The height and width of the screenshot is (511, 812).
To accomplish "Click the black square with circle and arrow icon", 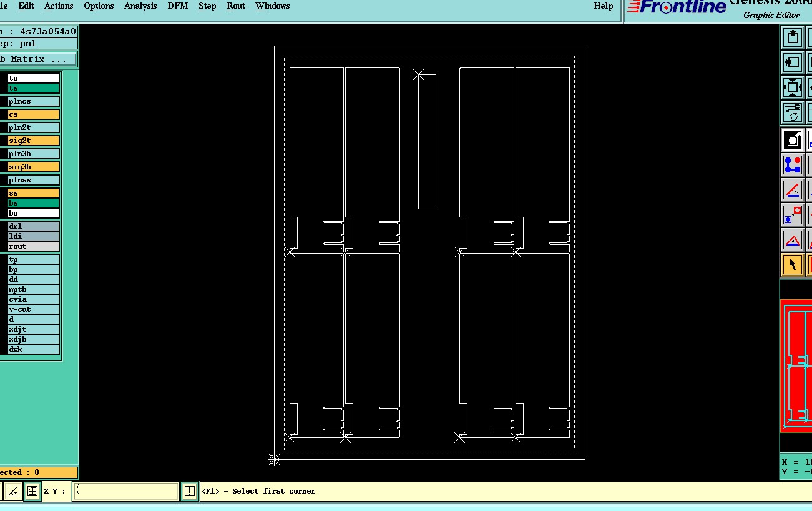I will point(793,140).
